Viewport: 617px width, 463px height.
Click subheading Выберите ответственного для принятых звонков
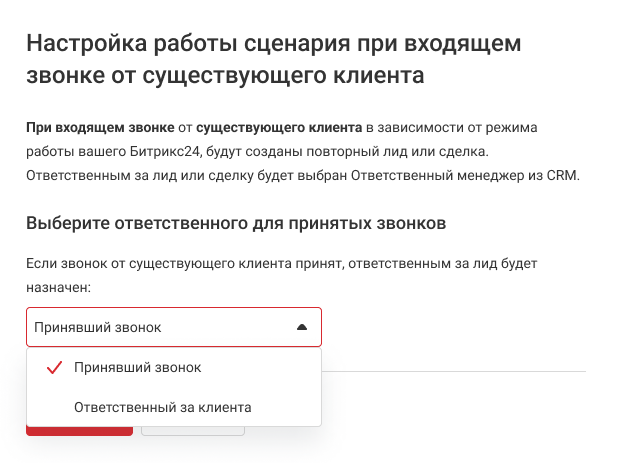click(235, 222)
